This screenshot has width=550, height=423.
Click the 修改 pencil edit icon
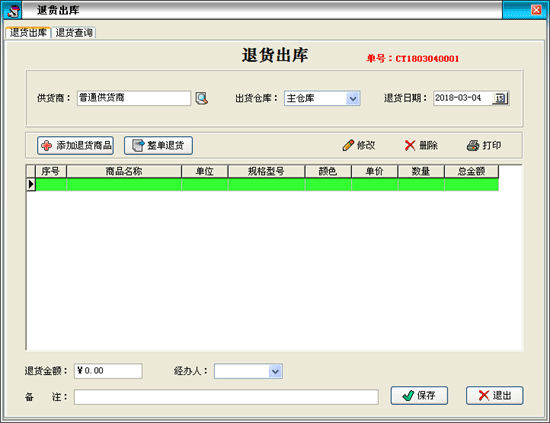(348, 145)
